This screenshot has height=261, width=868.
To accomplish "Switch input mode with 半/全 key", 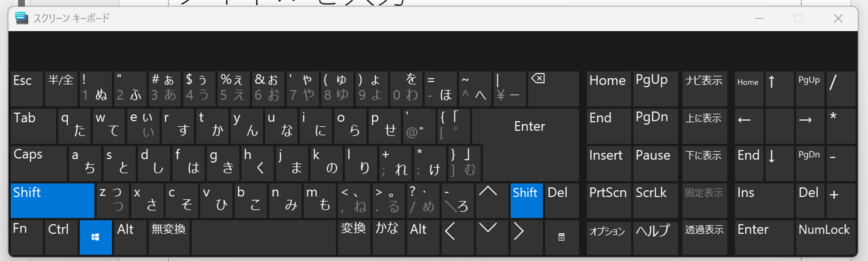I will 61,89.
